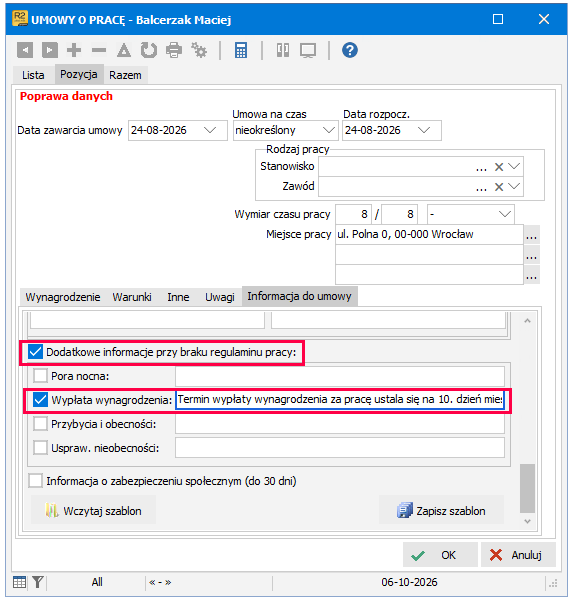Image resolution: width=575 pixels, height=608 pixels.
Task: Click Uspraw. nieobecności text field
Action: click(340, 448)
